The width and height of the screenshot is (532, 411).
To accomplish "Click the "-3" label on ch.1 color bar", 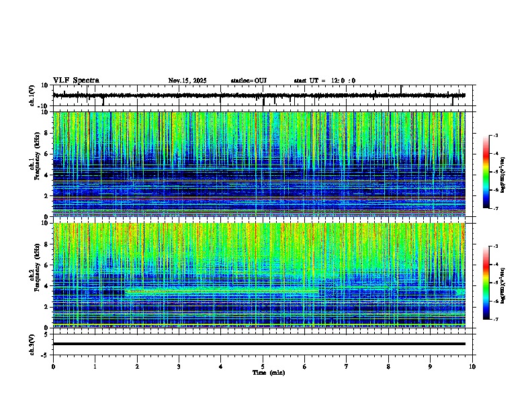I will pyautogui.click(x=496, y=135).
